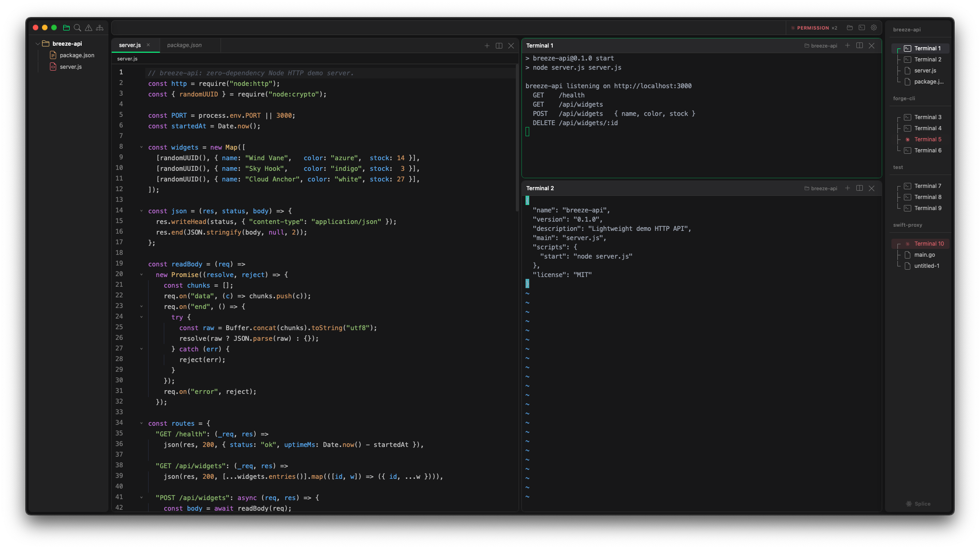The image size is (980, 549).
Task: Fold the routes object on line 34
Action: (x=141, y=423)
